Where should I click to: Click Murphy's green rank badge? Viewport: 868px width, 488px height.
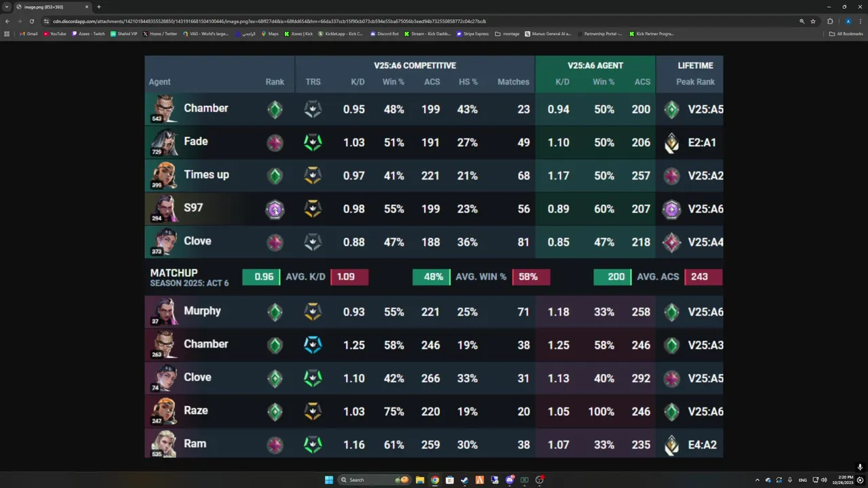click(x=275, y=312)
